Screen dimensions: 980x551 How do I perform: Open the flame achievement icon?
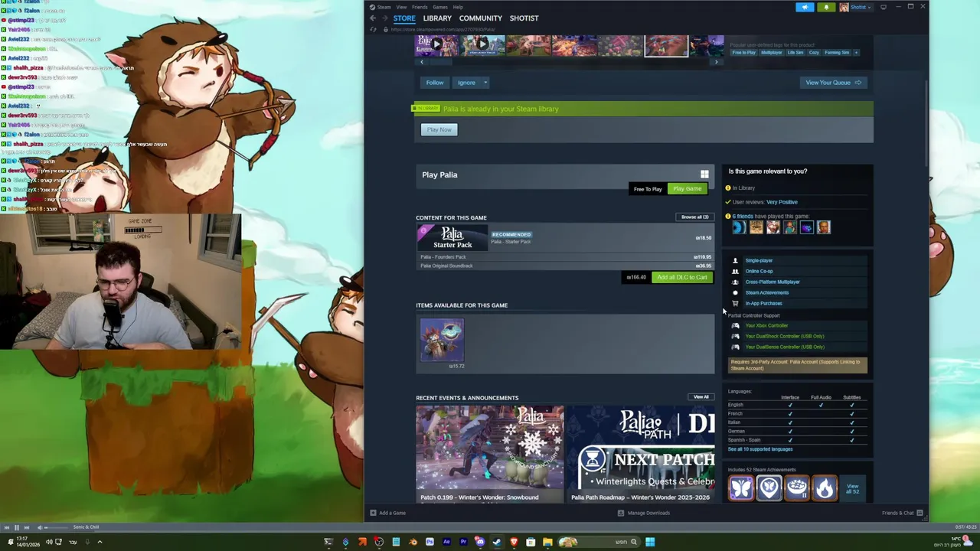pos(825,487)
